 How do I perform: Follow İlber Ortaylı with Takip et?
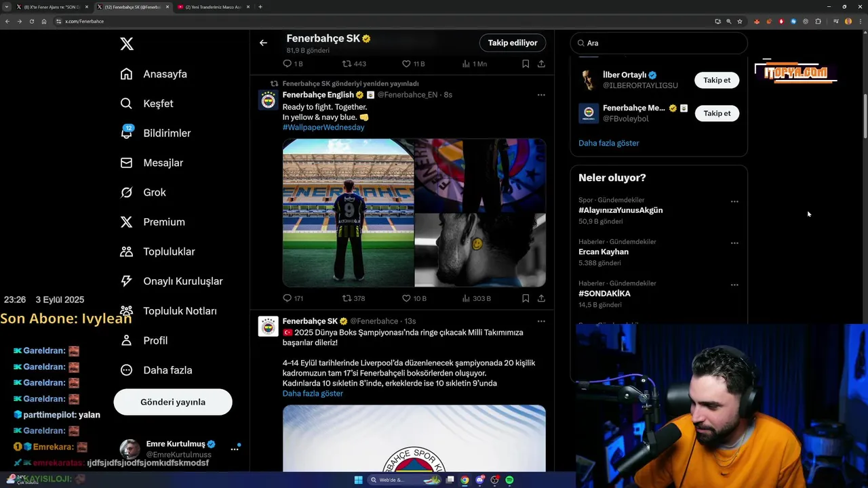[717, 80]
